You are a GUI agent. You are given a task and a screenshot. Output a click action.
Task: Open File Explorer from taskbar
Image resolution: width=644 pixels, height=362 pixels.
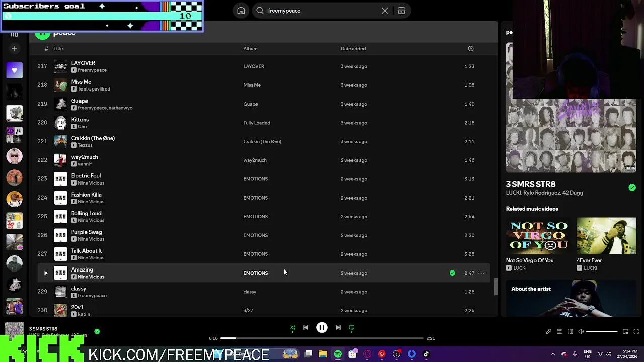323,354
